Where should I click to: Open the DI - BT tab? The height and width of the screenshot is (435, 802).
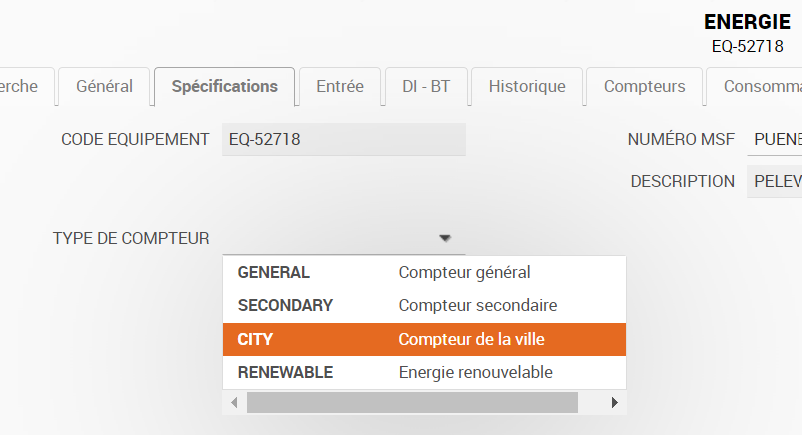[426, 86]
